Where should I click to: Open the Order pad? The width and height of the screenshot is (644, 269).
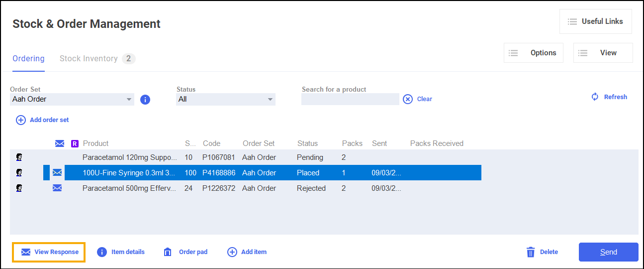185,252
